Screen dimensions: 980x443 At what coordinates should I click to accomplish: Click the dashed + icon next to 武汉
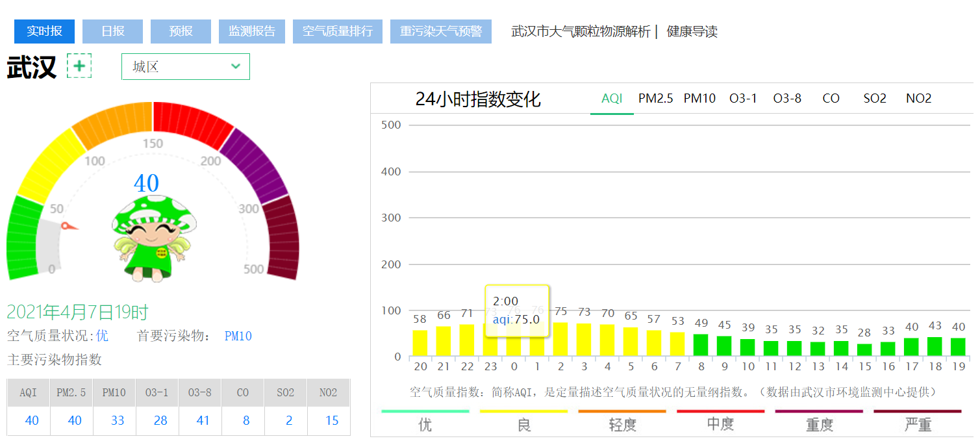click(79, 66)
